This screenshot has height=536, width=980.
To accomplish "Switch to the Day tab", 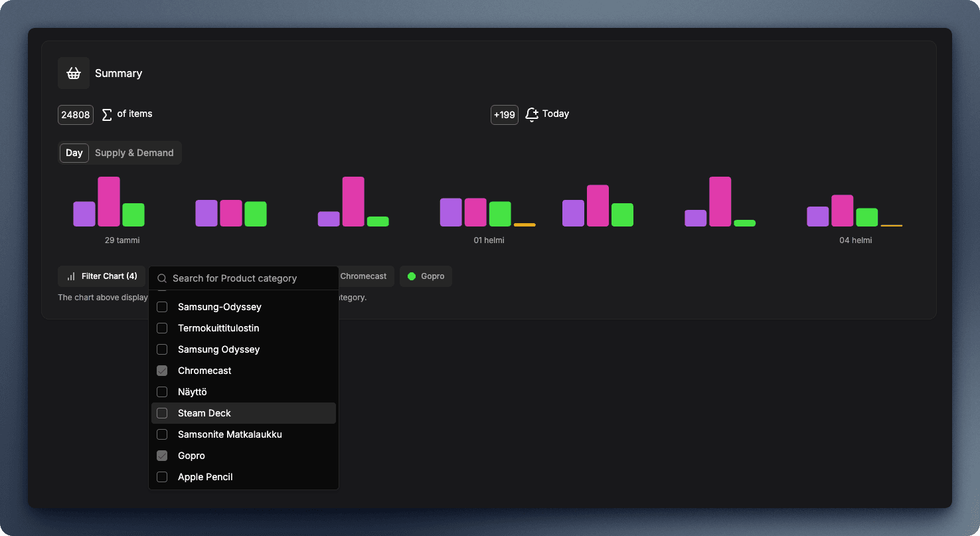I will point(74,153).
